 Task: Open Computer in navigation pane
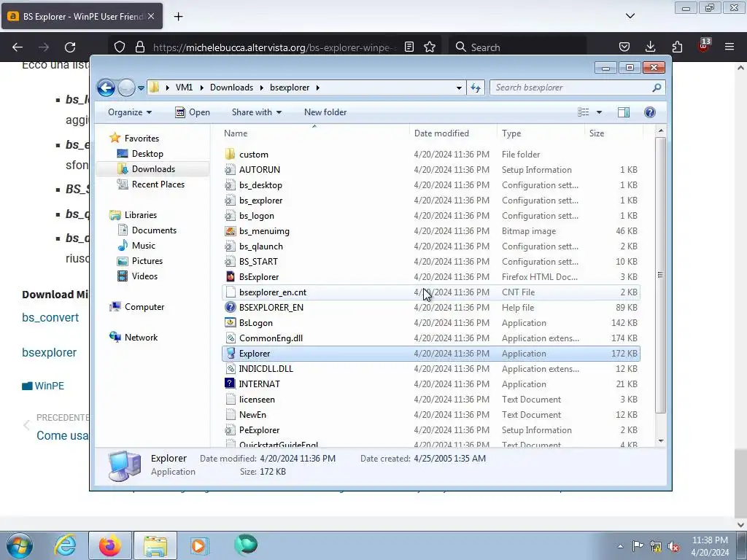coord(144,307)
